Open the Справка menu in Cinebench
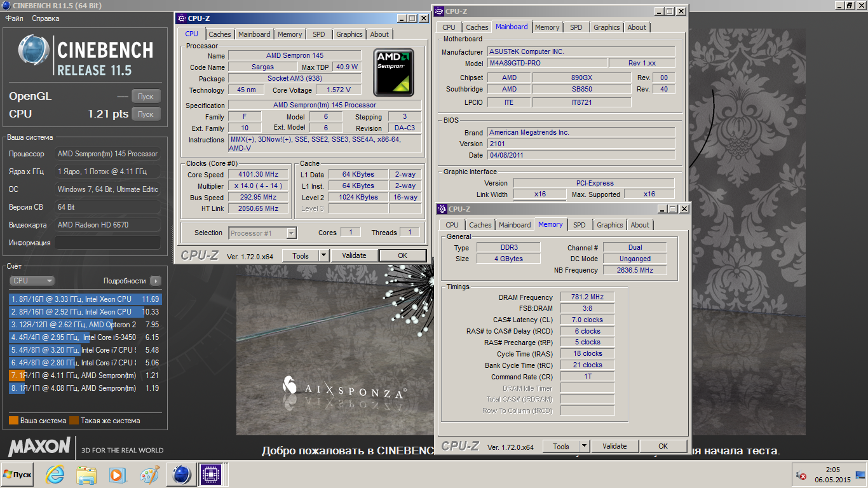 46,18
